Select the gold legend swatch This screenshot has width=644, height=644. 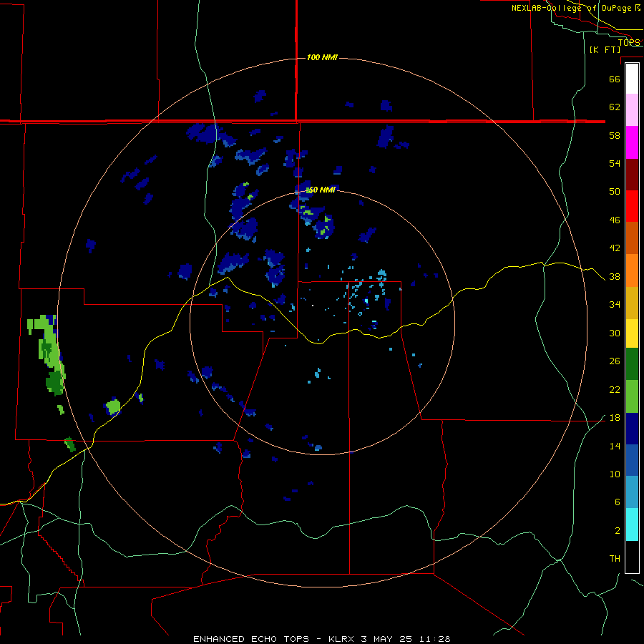632,303
